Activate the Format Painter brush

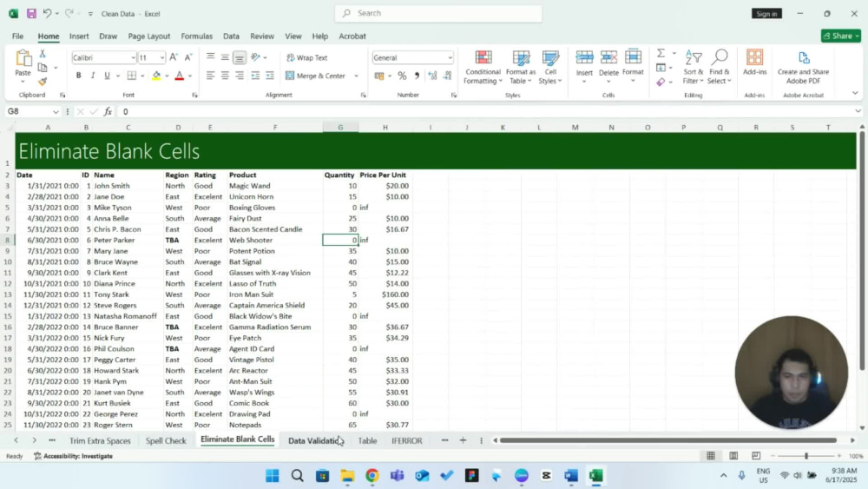43,82
